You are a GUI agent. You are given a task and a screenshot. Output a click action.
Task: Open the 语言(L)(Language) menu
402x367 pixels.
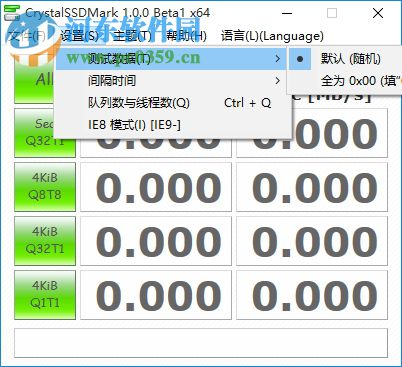point(272,36)
